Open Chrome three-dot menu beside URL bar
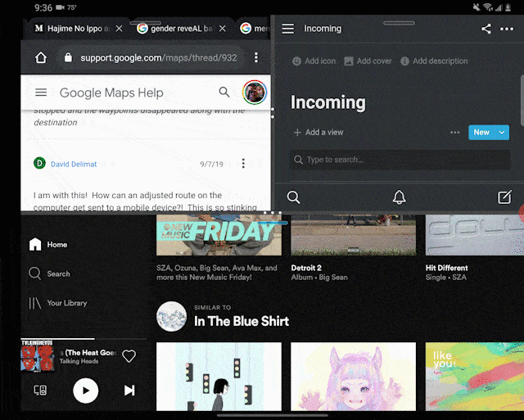This screenshot has width=524, height=420. tap(256, 57)
